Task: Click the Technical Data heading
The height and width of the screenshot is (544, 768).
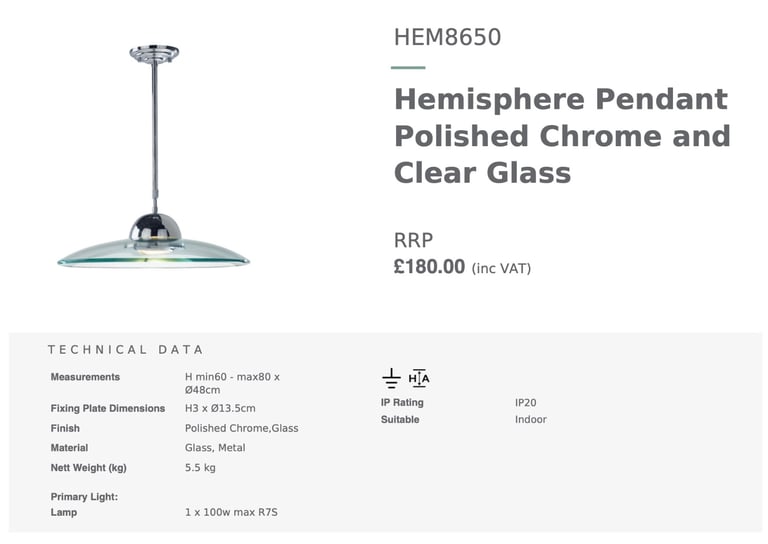Action: [125, 350]
